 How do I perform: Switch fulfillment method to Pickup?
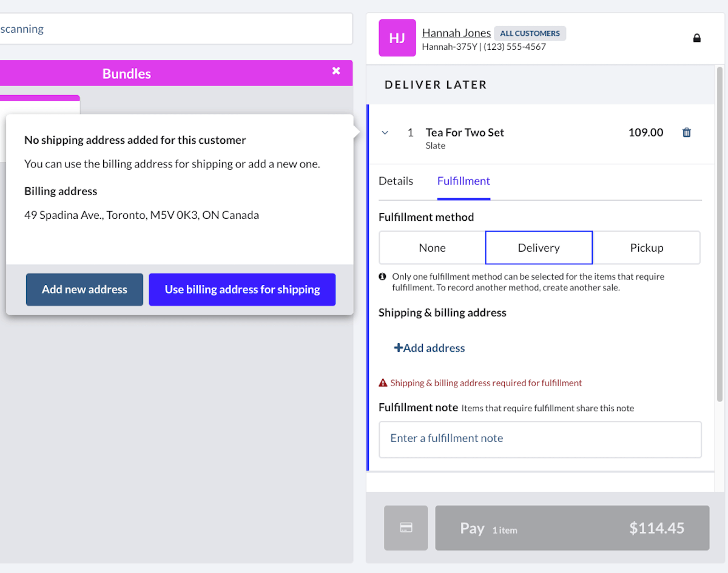[x=647, y=247]
